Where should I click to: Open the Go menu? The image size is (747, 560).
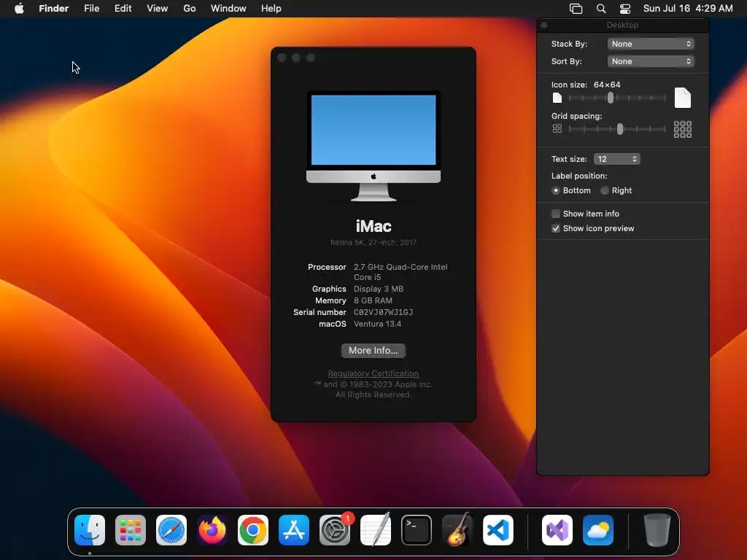[x=190, y=9]
